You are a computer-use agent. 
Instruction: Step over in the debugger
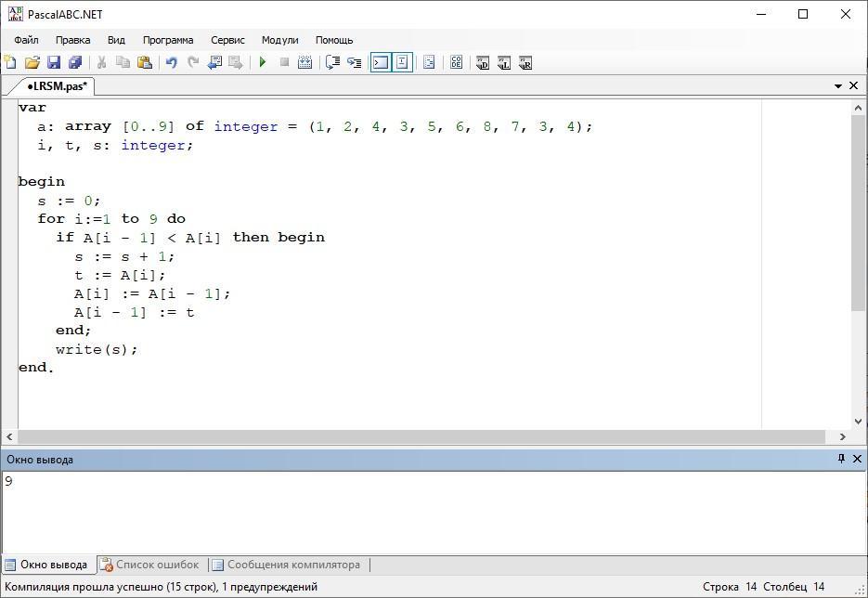click(332, 62)
